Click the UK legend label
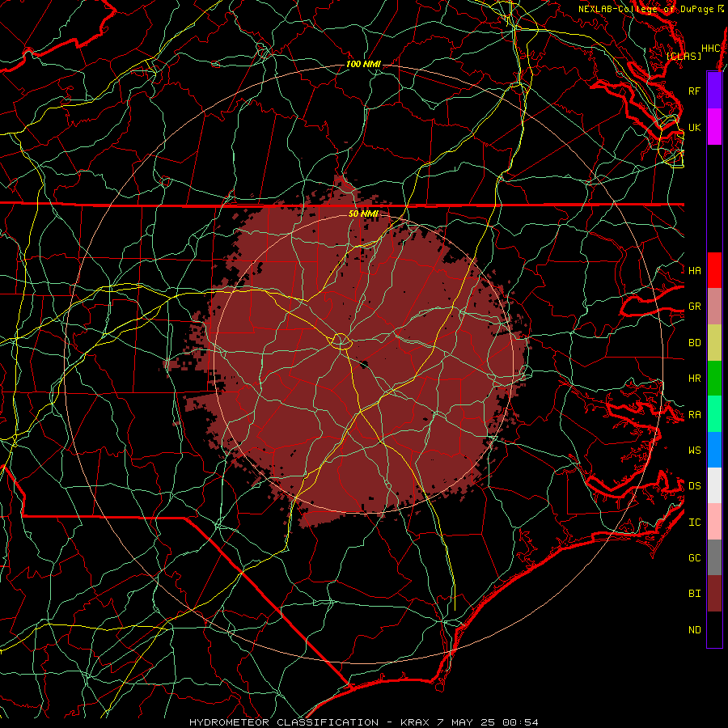Screen dimensions: 728x728 point(695,127)
